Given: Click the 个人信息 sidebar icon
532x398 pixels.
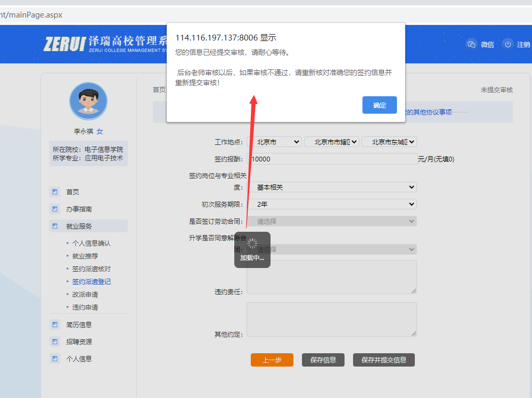Looking at the screenshot, I should click(55, 359).
